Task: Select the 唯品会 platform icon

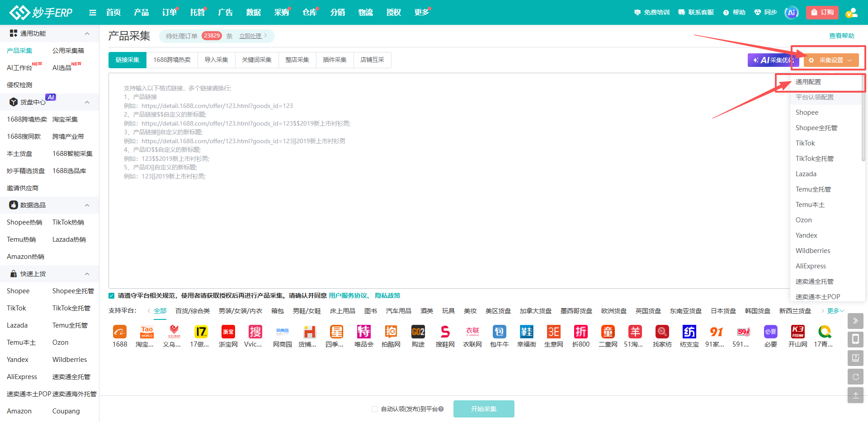Action: [364, 332]
